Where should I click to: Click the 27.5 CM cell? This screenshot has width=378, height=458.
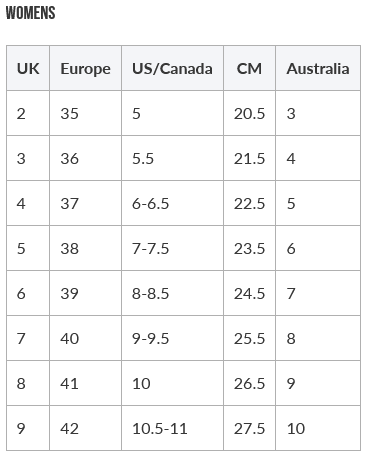(249, 428)
